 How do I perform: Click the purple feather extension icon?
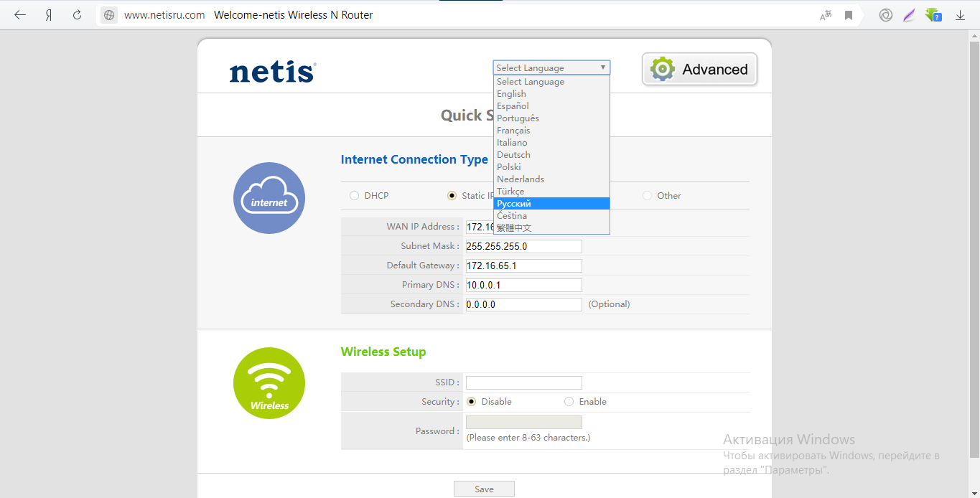click(x=909, y=15)
